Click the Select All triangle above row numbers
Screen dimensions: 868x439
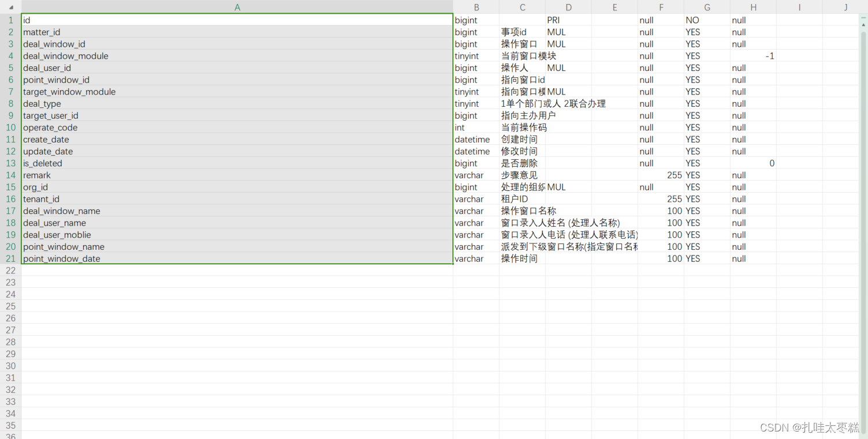[x=10, y=7]
